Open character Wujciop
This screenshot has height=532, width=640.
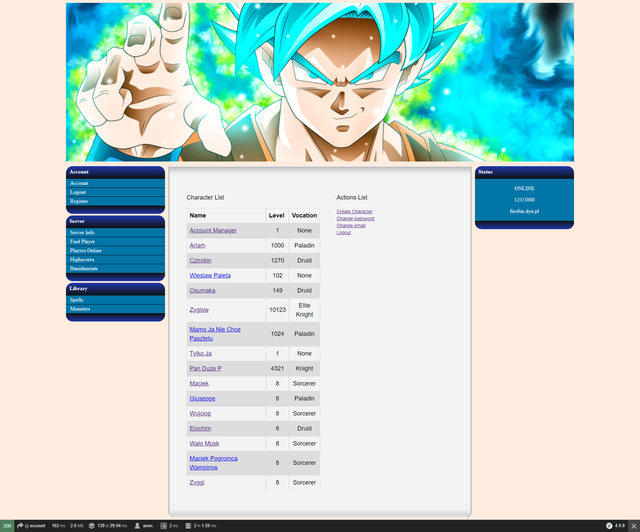[200, 414]
